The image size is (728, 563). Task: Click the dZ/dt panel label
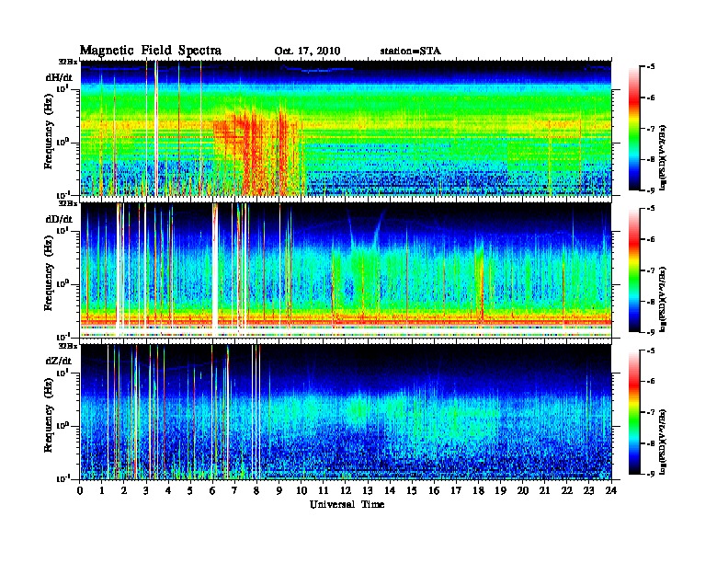point(59,361)
